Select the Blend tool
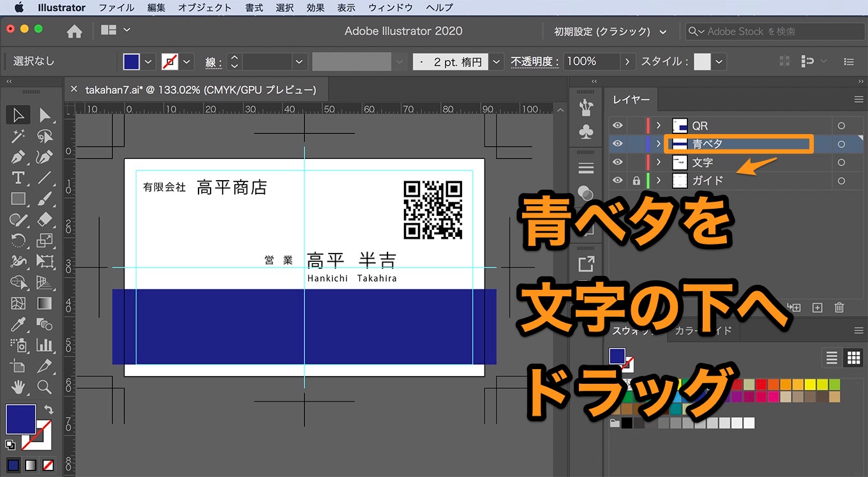 click(x=45, y=324)
